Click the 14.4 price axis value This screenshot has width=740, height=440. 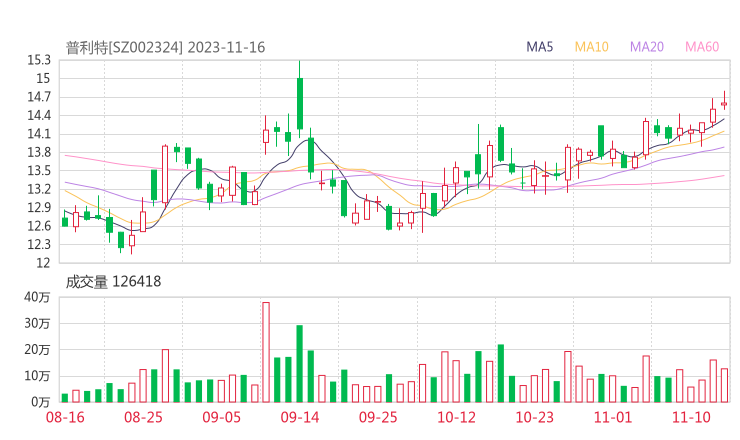point(39,116)
